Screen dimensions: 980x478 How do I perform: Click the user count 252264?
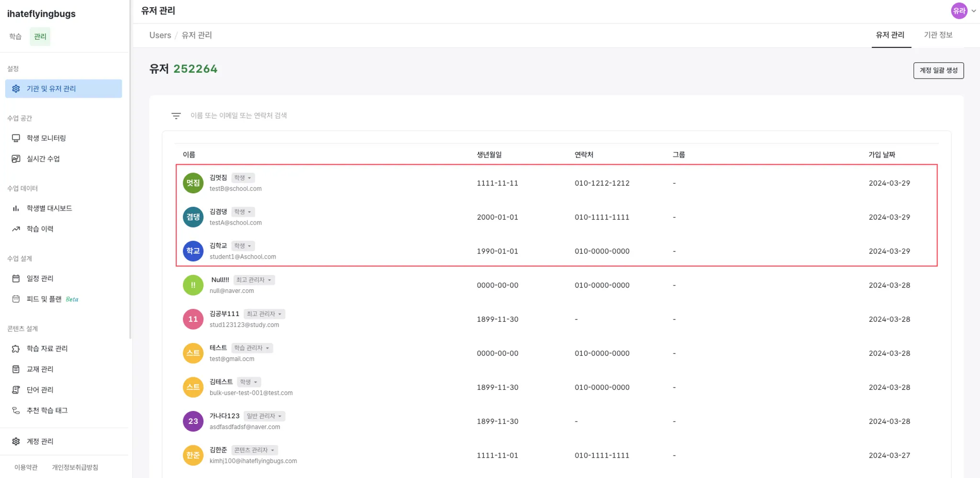(x=195, y=69)
